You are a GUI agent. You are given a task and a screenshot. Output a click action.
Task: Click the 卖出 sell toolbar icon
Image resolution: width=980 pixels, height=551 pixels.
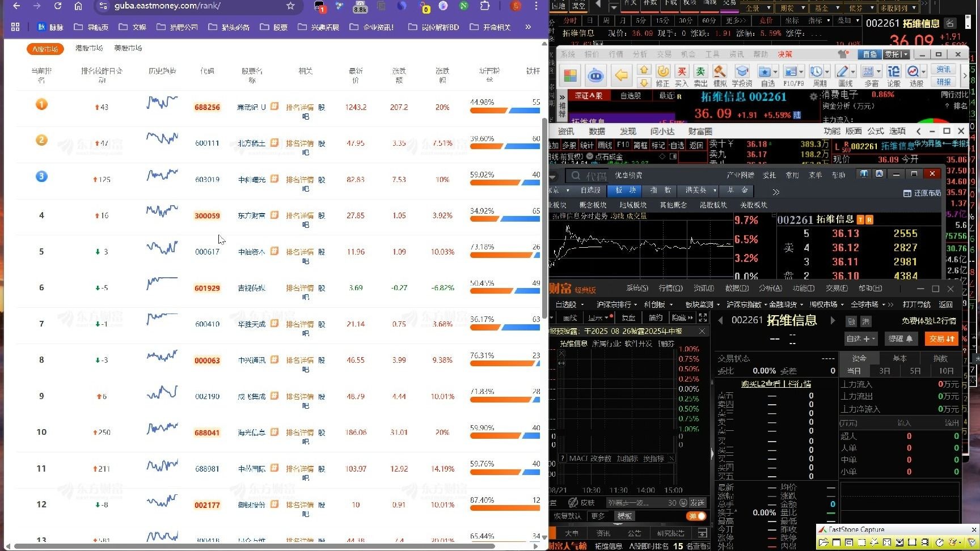701,75
